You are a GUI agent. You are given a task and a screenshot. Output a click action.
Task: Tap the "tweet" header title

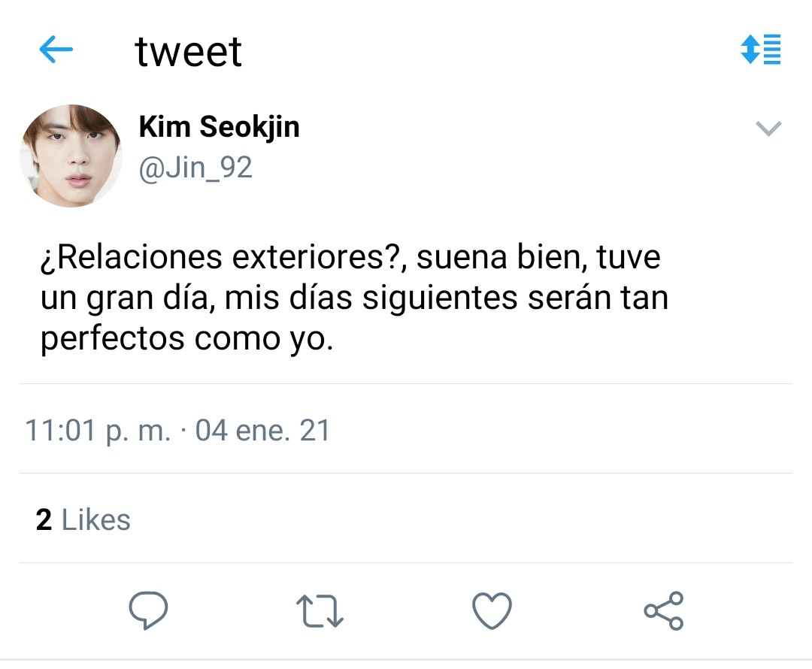[x=188, y=51]
